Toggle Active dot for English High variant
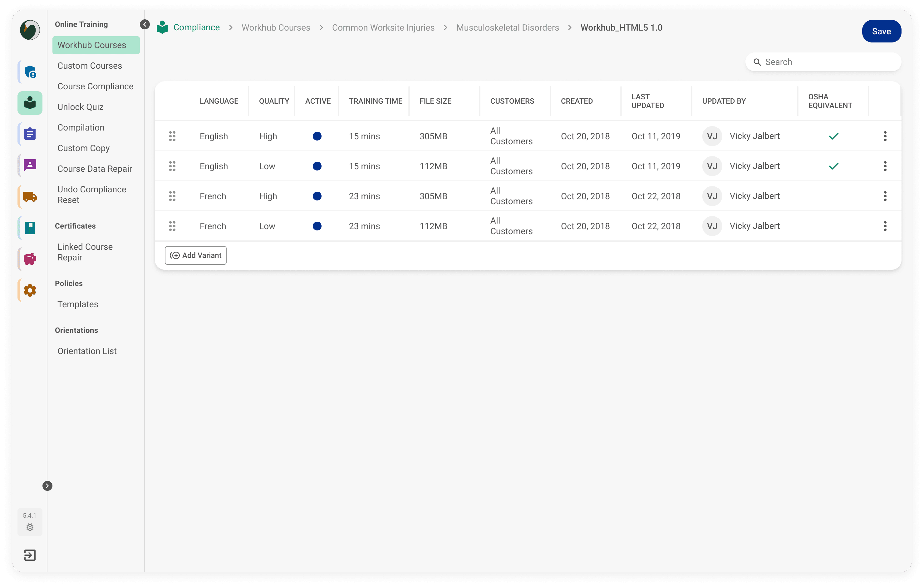 317,136
